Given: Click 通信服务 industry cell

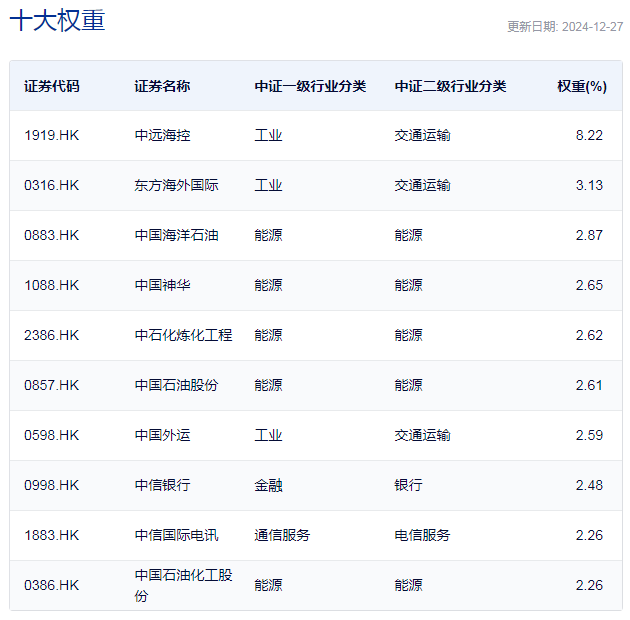Looking at the screenshot, I should 282,535.
